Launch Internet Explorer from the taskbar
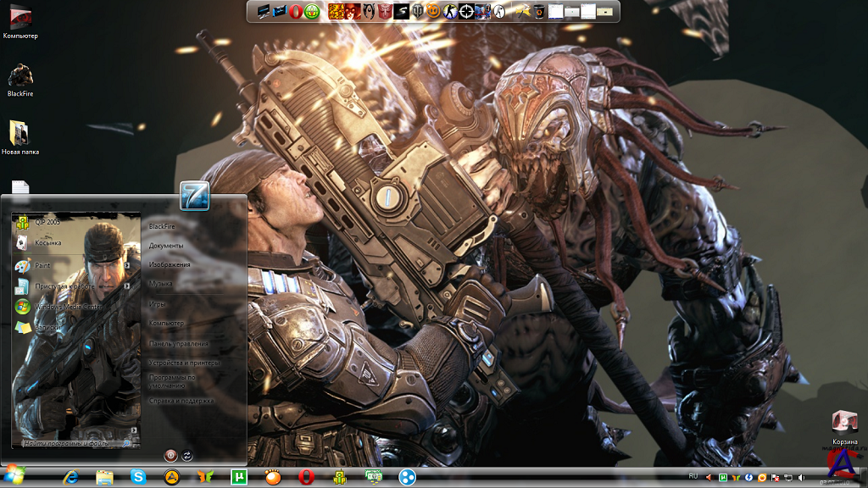The height and width of the screenshot is (488, 868). 71,477
